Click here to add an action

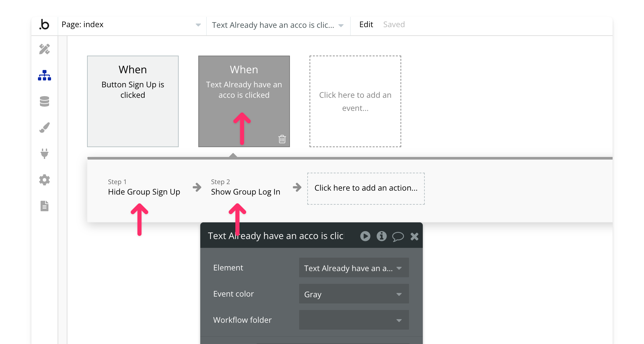tap(366, 188)
